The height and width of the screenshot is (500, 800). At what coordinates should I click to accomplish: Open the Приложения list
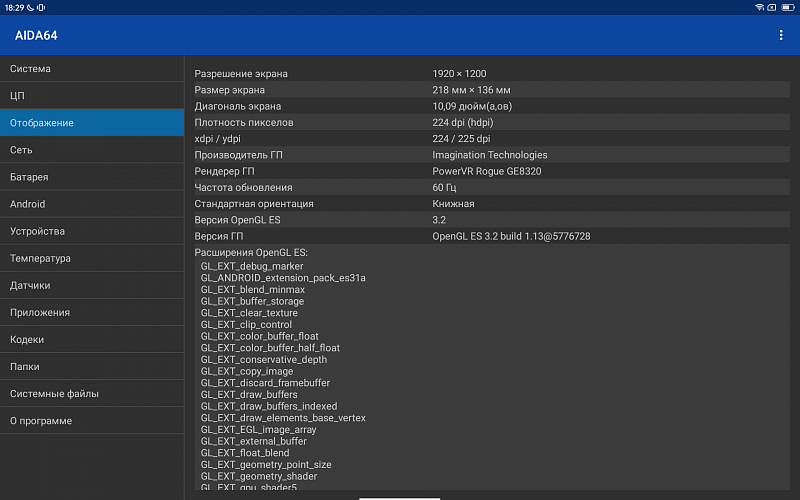click(92, 312)
